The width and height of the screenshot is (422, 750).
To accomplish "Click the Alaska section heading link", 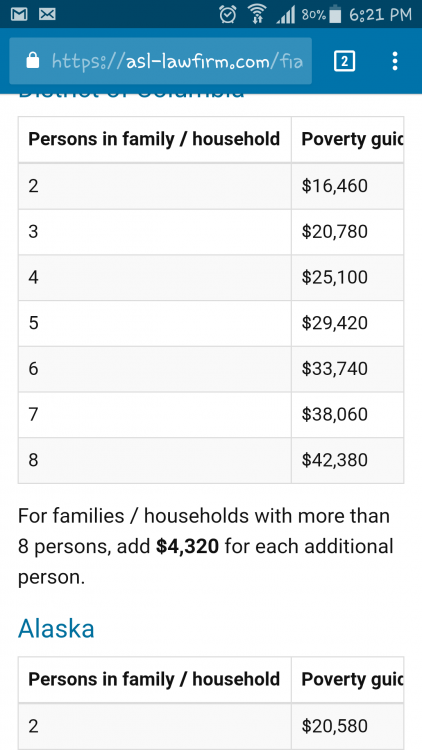I will click(56, 629).
